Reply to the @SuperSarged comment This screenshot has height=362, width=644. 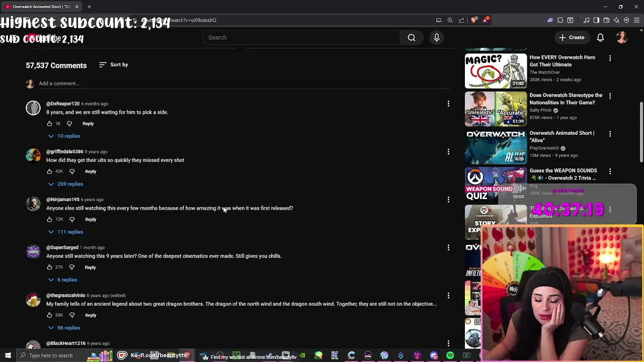click(x=90, y=267)
